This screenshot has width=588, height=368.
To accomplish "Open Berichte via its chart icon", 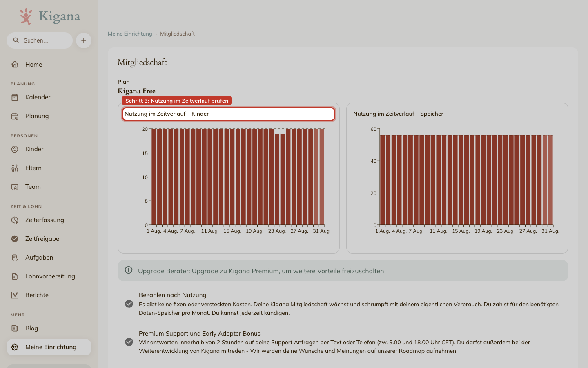I will click(15, 295).
